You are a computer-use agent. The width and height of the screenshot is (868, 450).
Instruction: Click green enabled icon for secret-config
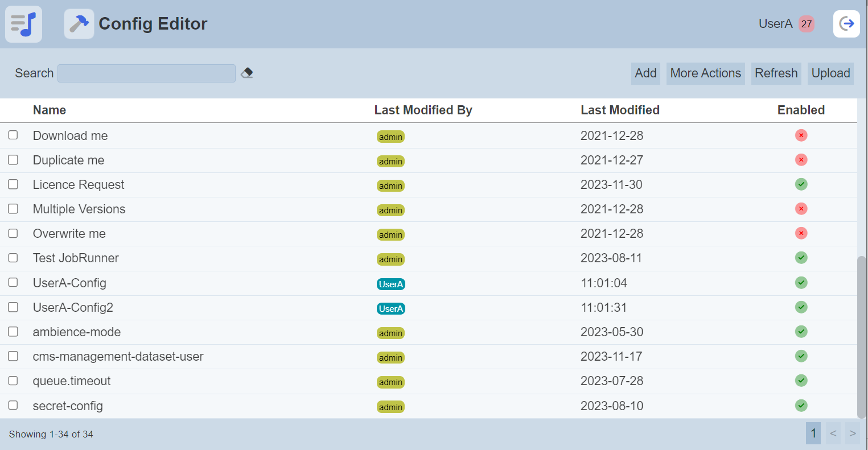(801, 406)
